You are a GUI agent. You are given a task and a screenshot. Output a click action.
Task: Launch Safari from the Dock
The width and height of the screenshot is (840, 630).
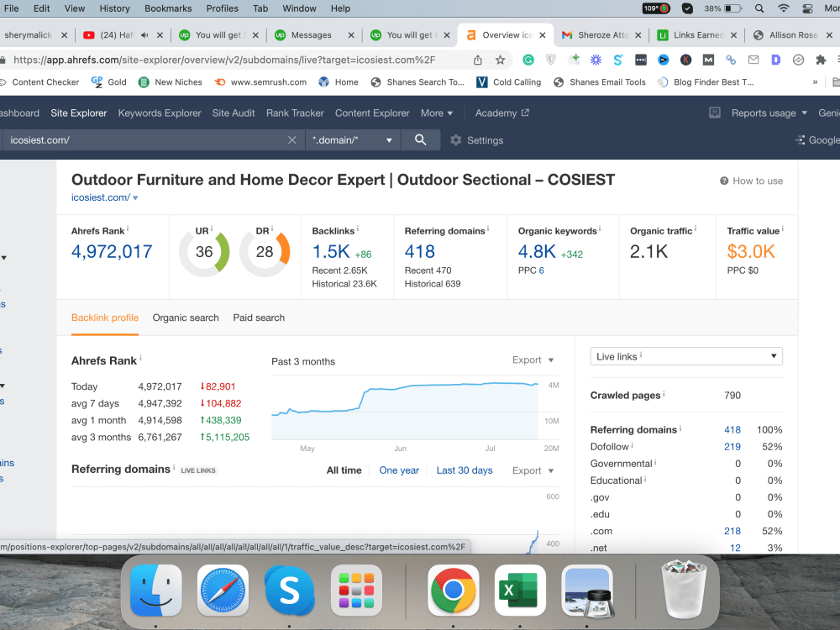[223, 591]
